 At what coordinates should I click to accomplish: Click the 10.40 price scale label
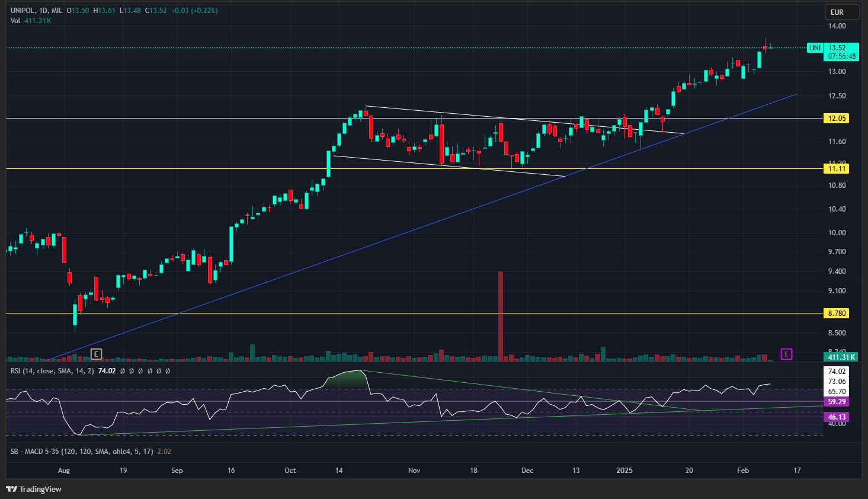[x=837, y=209]
